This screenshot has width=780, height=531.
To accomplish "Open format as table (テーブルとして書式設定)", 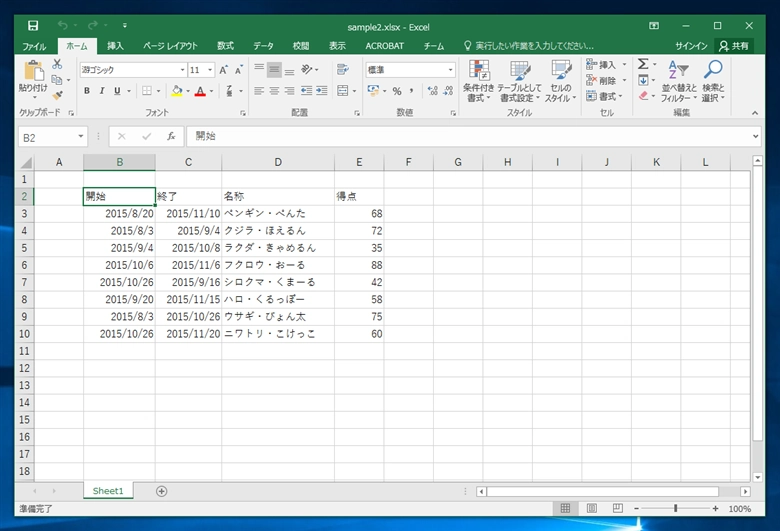I will pyautogui.click(x=519, y=82).
